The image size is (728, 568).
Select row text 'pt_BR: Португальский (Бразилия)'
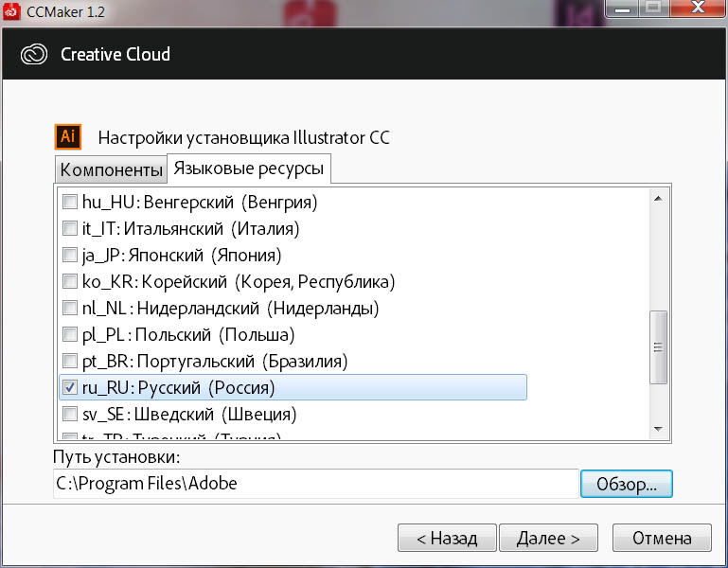[215, 361]
